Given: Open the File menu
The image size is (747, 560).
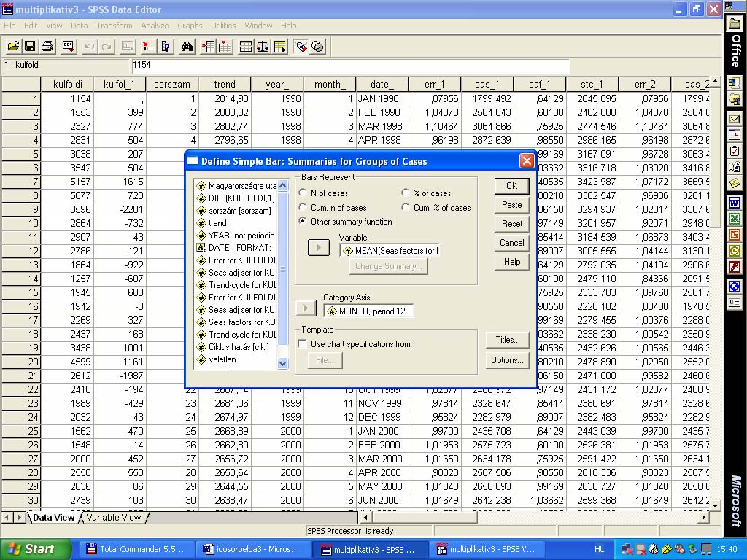Looking at the screenshot, I should pyautogui.click(x=9, y=26).
